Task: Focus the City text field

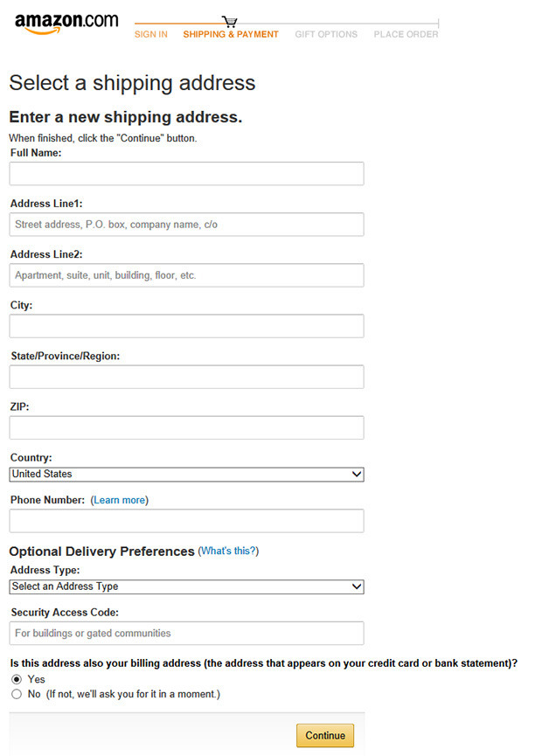Action: point(186,326)
